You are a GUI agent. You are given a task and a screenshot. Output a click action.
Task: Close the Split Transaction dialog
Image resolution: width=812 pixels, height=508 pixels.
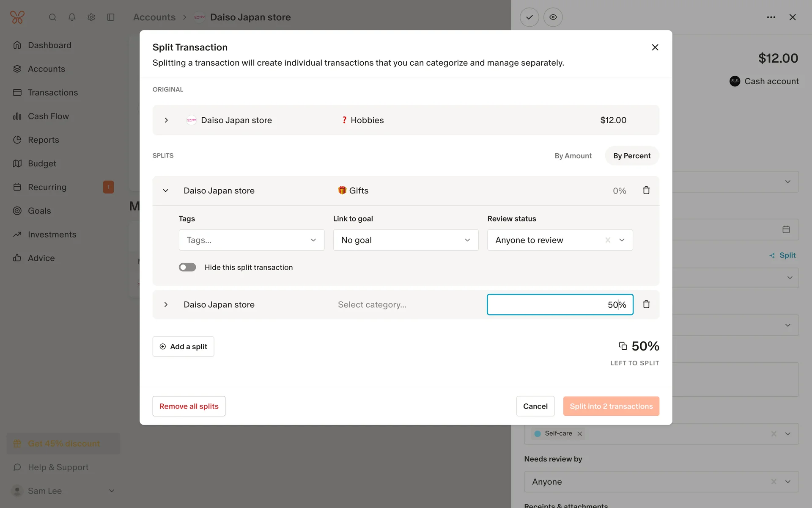[x=655, y=47]
